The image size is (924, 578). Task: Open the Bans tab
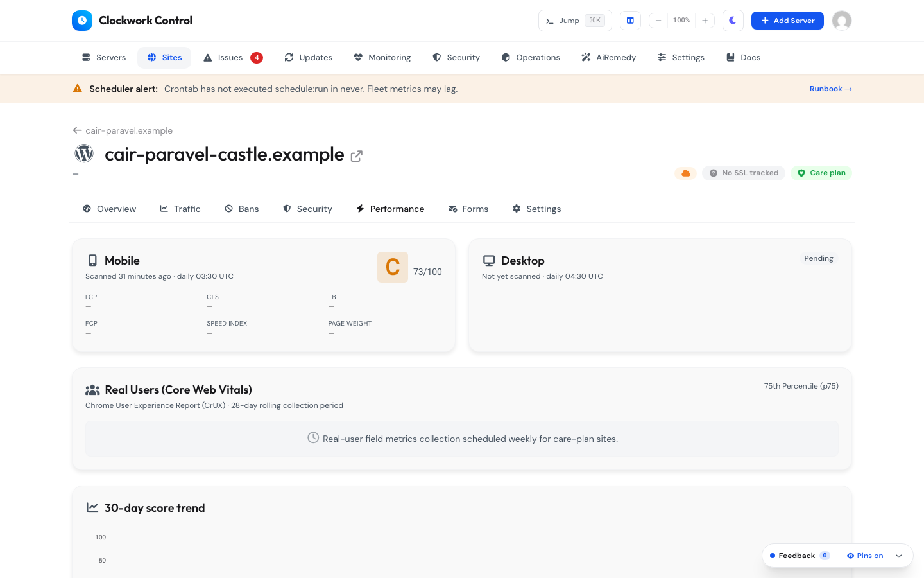[242, 209]
